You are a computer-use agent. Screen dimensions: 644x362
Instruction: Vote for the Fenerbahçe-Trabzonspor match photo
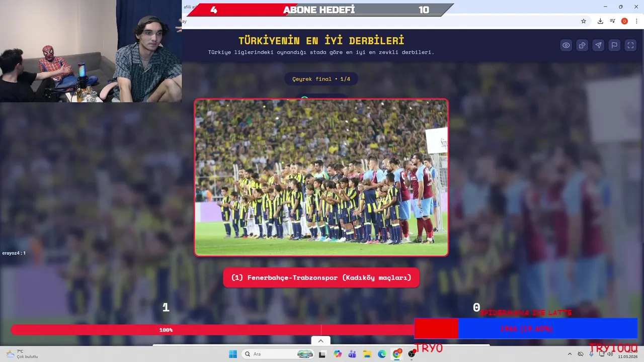coord(321,177)
